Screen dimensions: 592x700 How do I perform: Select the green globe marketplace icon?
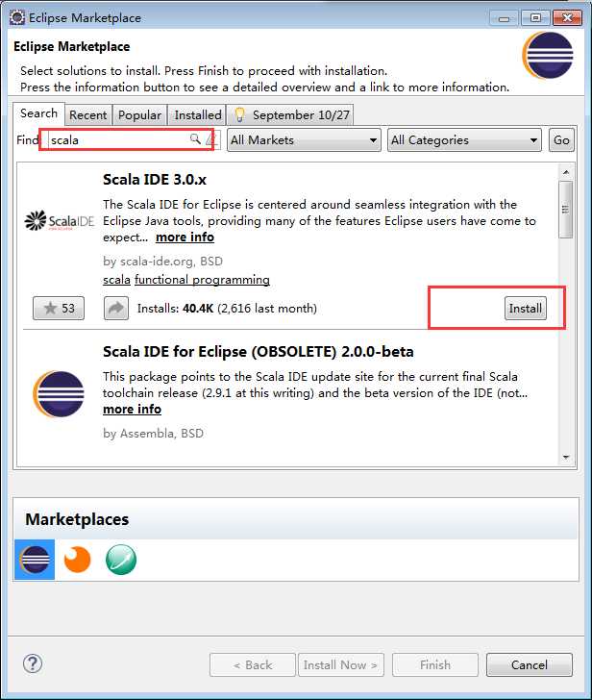[x=121, y=560]
